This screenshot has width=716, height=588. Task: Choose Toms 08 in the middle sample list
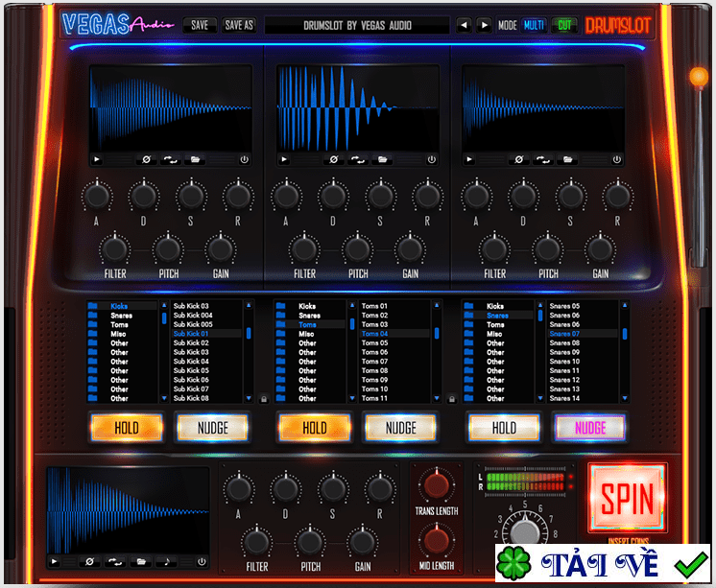click(394, 370)
